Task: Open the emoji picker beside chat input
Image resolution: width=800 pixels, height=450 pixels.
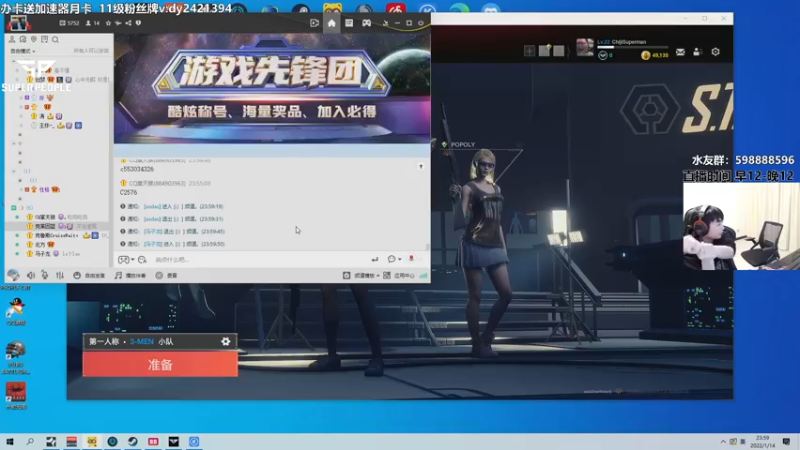Action: tap(142, 260)
